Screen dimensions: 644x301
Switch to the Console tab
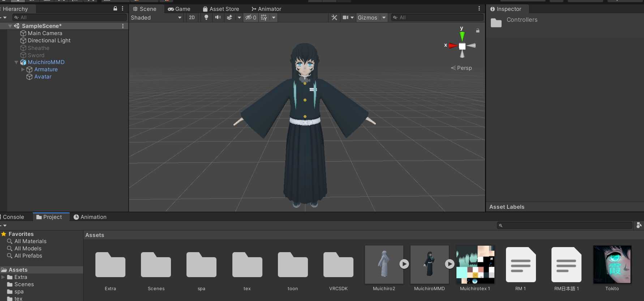click(x=13, y=217)
